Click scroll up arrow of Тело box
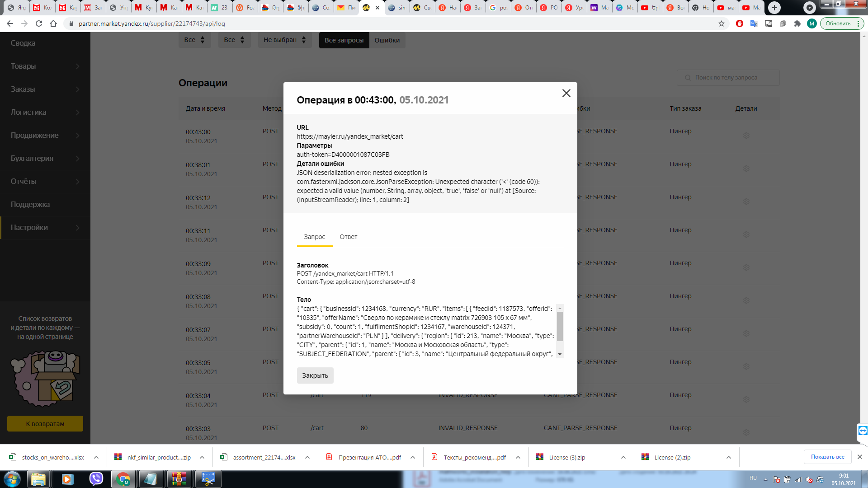Image resolution: width=868 pixels, height=488 pixels. [x=560, y=308]
